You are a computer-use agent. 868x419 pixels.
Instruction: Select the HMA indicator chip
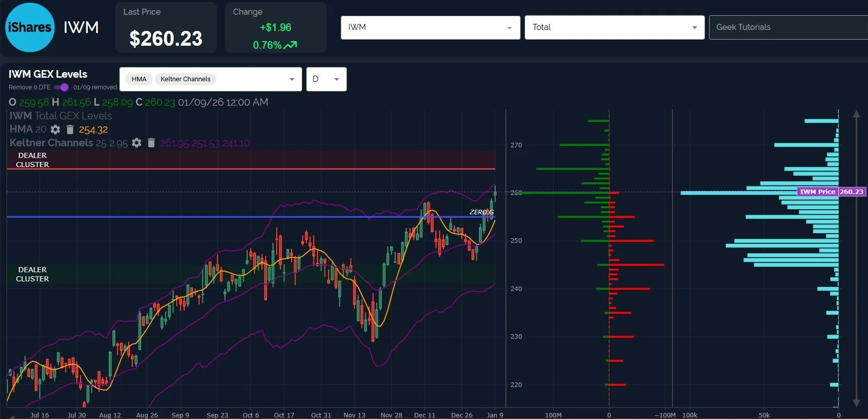pos(139,79)
